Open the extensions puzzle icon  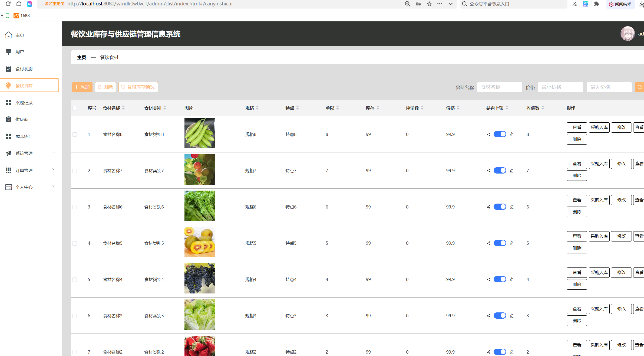click(x=596, y=4)
